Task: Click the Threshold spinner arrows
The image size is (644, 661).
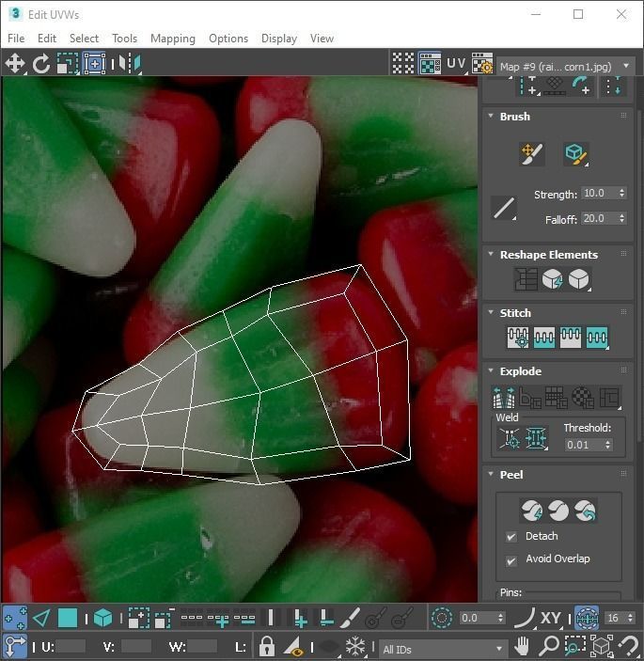Action: tap(607, 445)
